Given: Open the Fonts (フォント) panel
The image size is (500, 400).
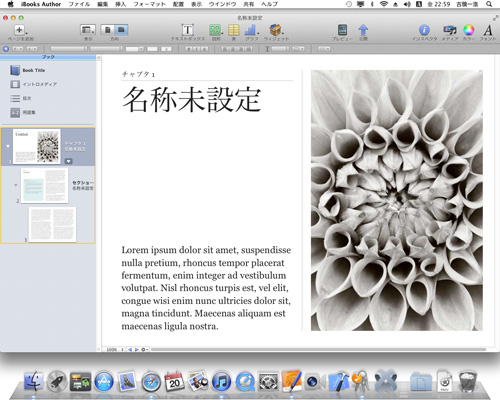Looking at the screenshot, I should click(488, 30).
